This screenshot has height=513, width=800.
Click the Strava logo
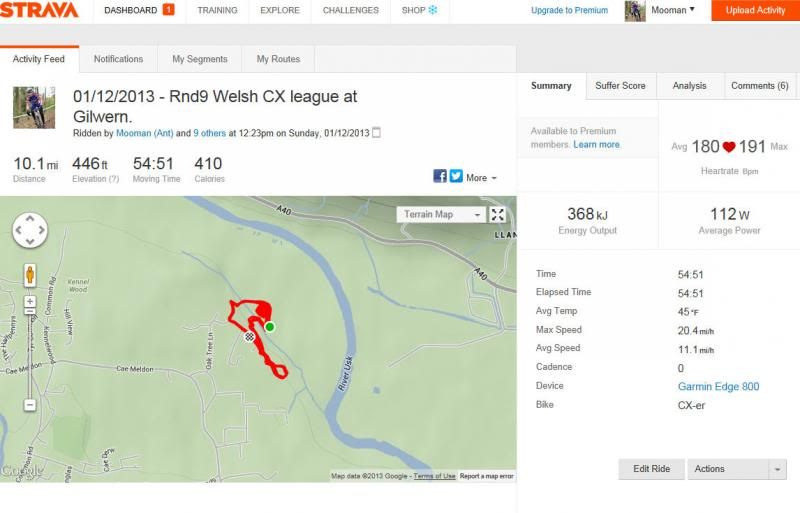click(39, 11)
